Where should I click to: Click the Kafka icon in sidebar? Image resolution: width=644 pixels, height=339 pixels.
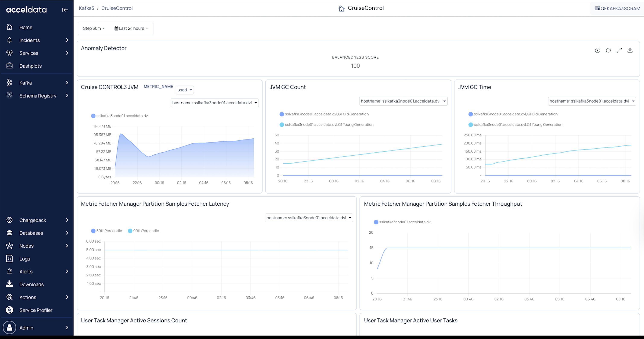(9, 83)
